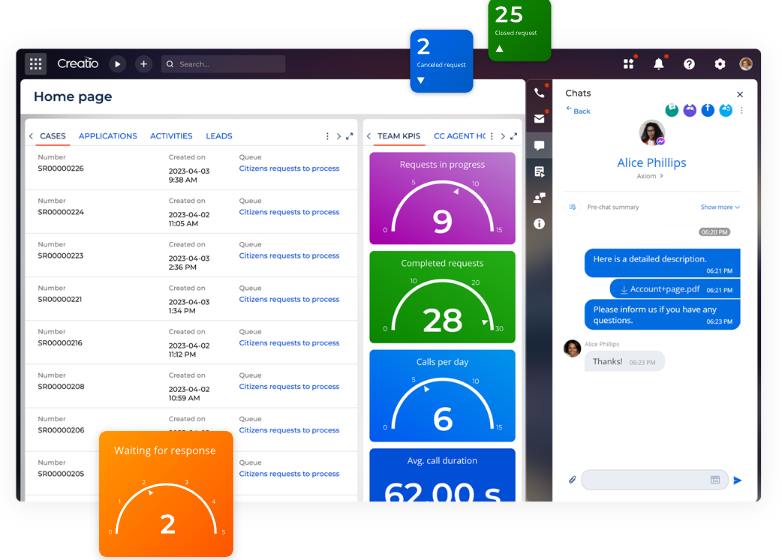Click the Thanks! message bubble

(x=624, y=362)
